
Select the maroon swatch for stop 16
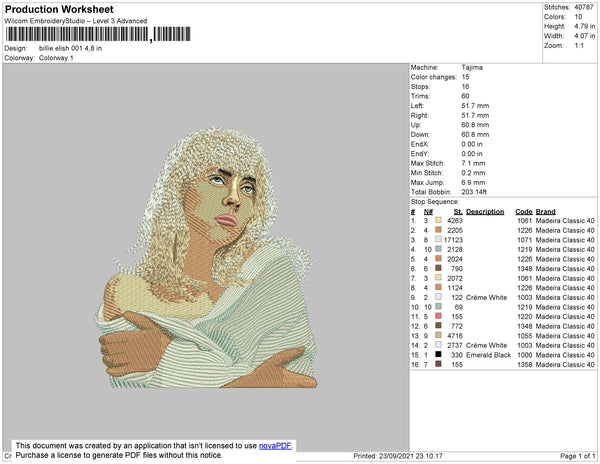pyautogui.click(x=438, y=364)
